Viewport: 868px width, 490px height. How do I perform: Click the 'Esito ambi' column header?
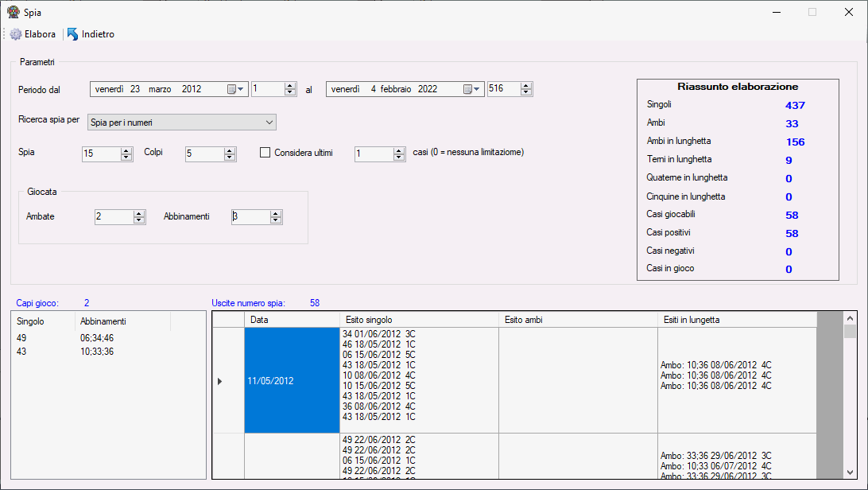pyautogui.click(x=578, y=320)
